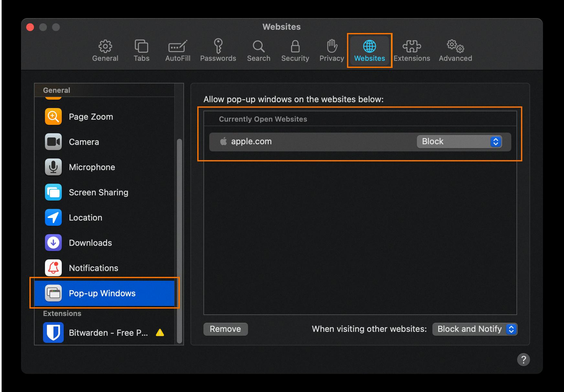Open Microphone permissions settings
The image size is (564, 392).
click(x=92, y=167)
